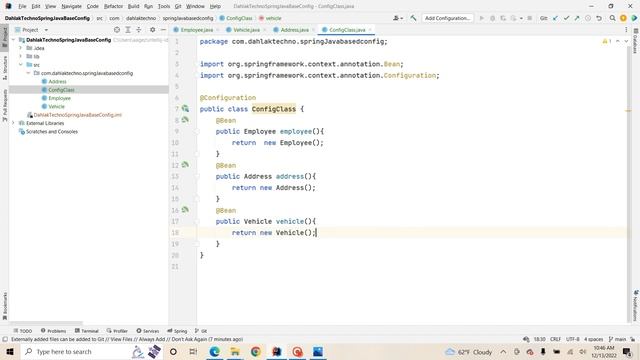This screenshot has width=640, height=360.
Task: Hide the Project tool window
Action: click(x=163, y=30)
